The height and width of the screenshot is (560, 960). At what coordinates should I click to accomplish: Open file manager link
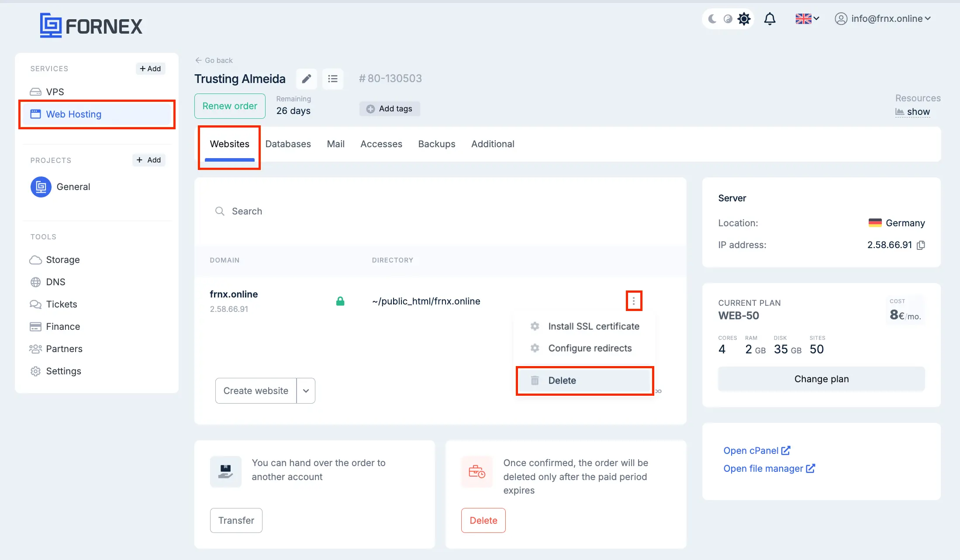point(769,469)
